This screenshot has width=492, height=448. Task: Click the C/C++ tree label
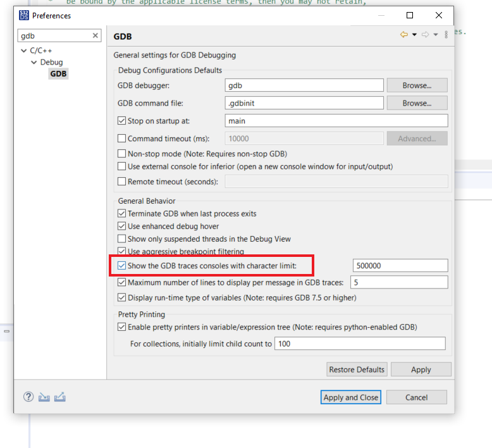(41, 51)
